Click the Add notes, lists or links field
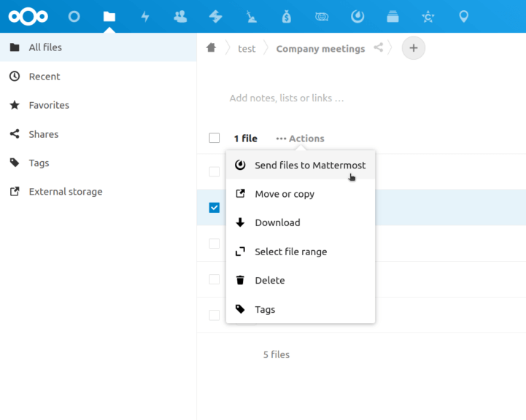This screenshot has width=526, height=420. (x=287, y=98)
